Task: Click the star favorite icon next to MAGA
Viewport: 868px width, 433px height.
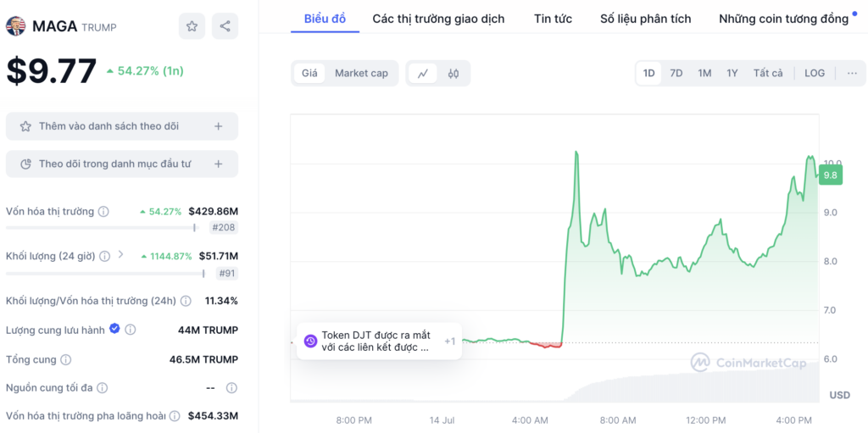Action: [192, 26]
